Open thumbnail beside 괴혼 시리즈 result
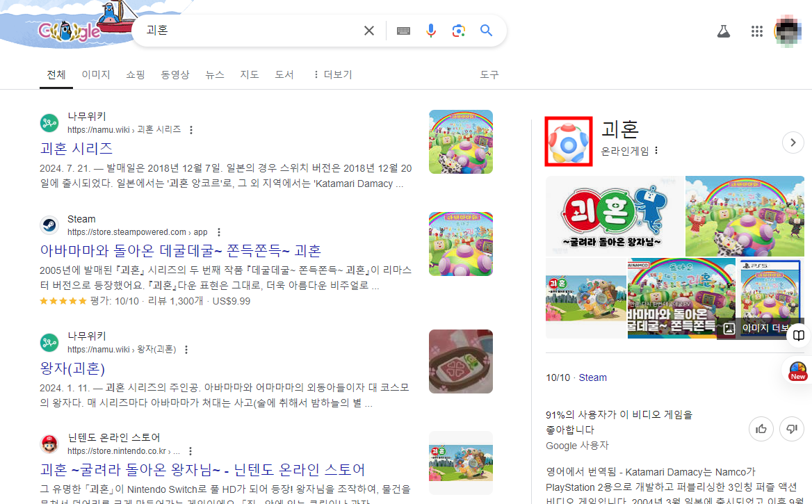The image size is (812, 504). coord(461,141)
